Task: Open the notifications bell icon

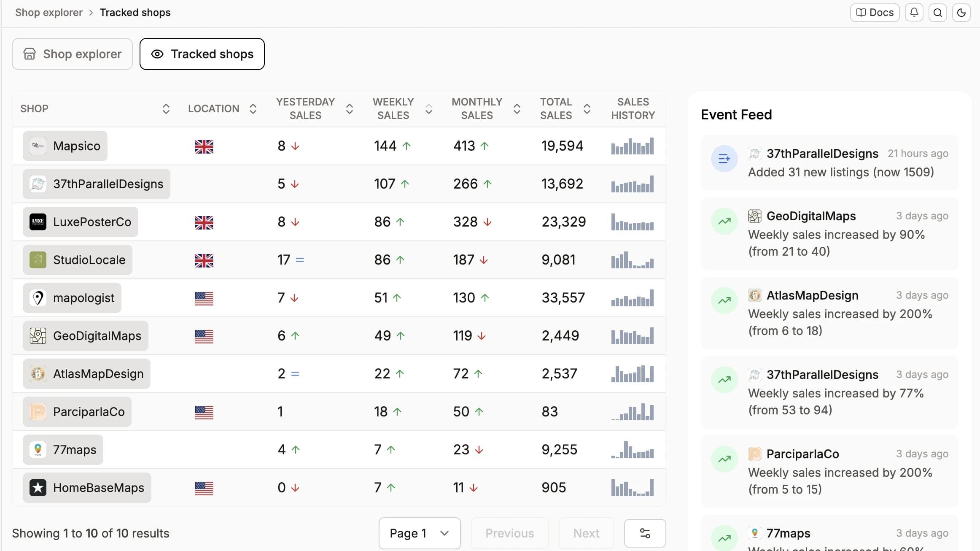Action: [x=914, y=13]
